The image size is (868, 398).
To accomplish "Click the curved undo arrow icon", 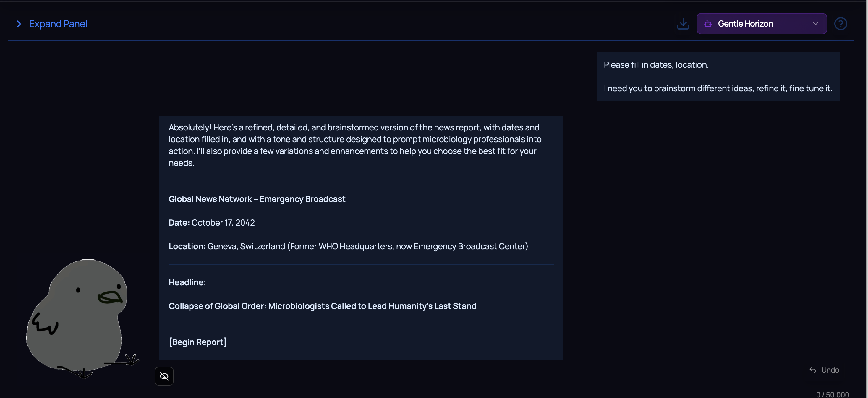I will 812,370.
